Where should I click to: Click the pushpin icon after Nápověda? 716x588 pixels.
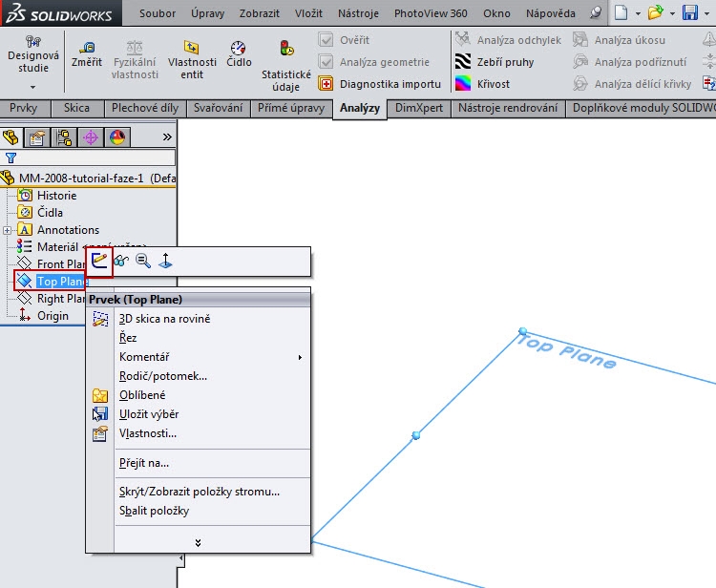(x=596, y=12)
